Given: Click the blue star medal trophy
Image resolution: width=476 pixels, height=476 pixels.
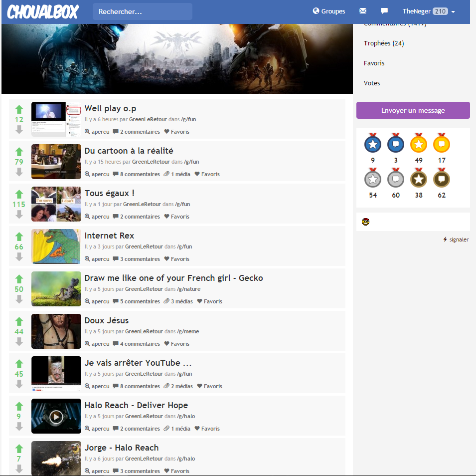Looking at the screenshot, I should tap(373, 144).
